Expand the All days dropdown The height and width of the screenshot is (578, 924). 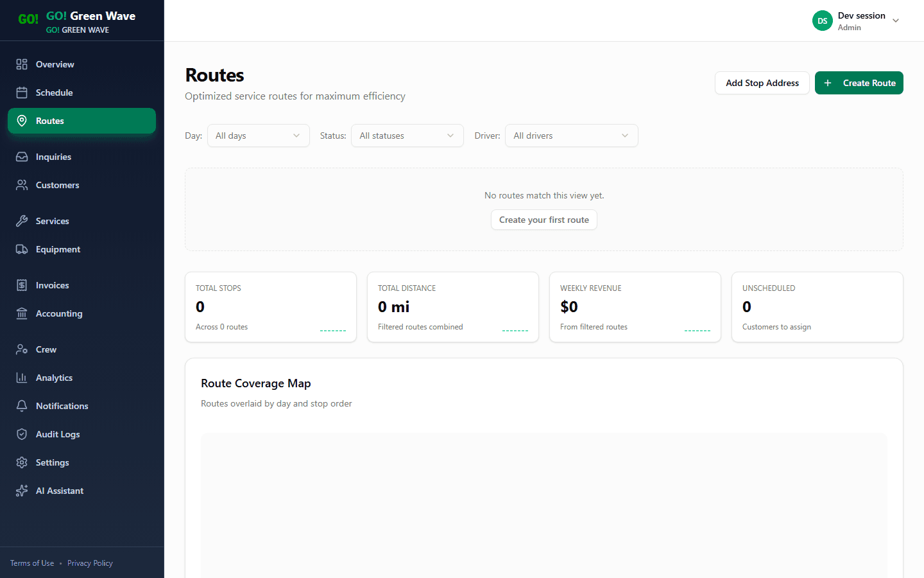click(x=258, y=136)
